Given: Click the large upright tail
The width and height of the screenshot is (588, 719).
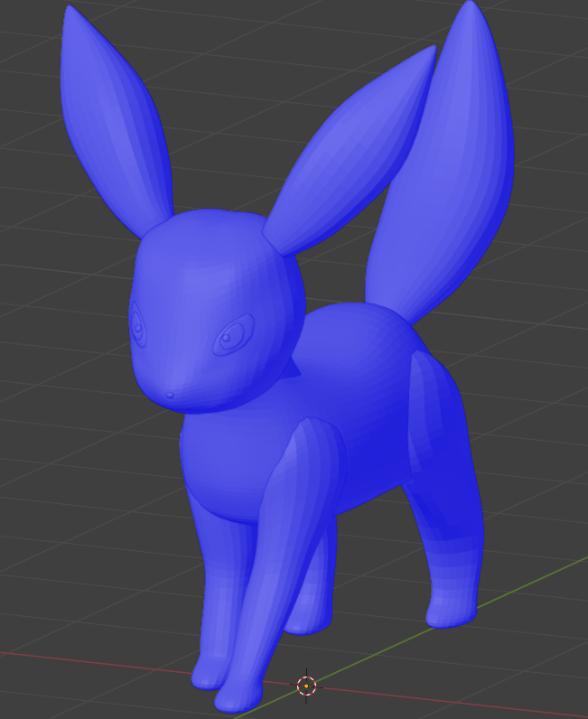Looking at the screenshot, I should click(x=452, y=181).
